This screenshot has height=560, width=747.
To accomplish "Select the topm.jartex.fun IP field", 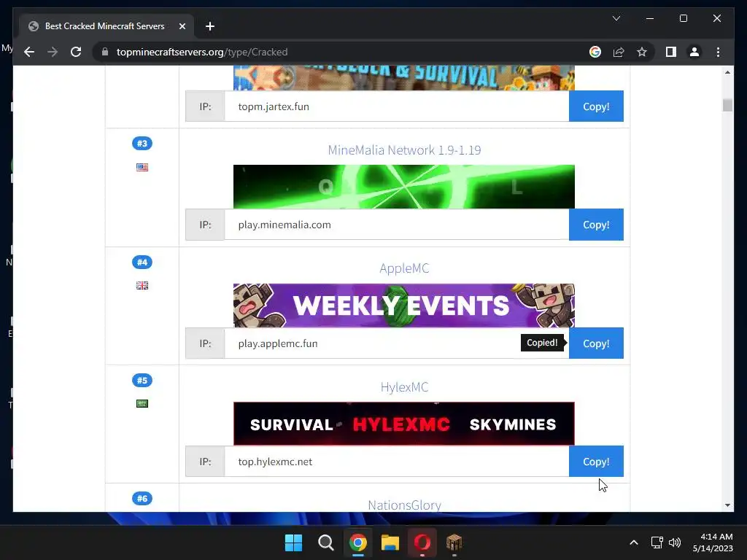I will click(x=396, y=106).
